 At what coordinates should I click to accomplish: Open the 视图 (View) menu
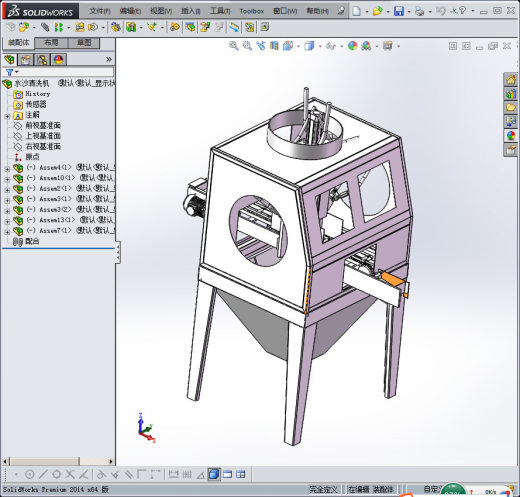[161, 11]
